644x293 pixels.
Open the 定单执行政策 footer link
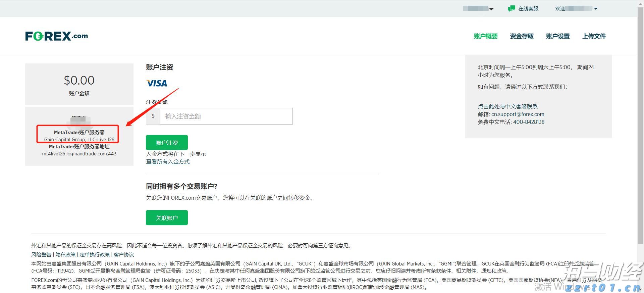95,255
